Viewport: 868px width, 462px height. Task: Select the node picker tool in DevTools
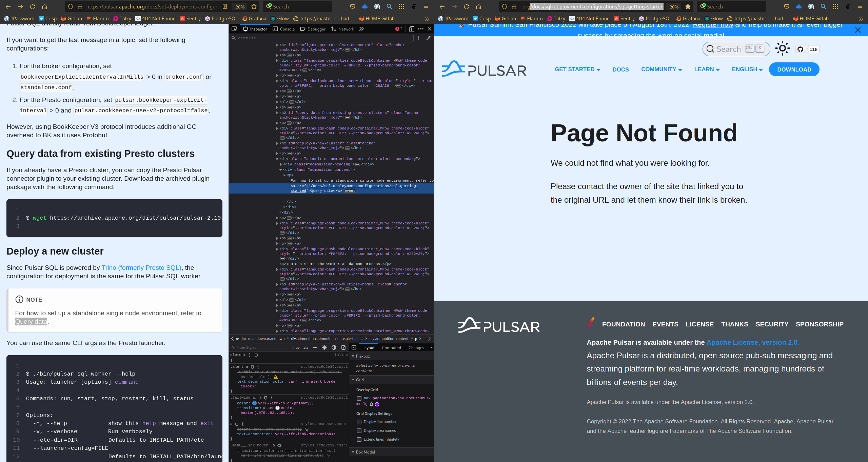pos(234,29)
